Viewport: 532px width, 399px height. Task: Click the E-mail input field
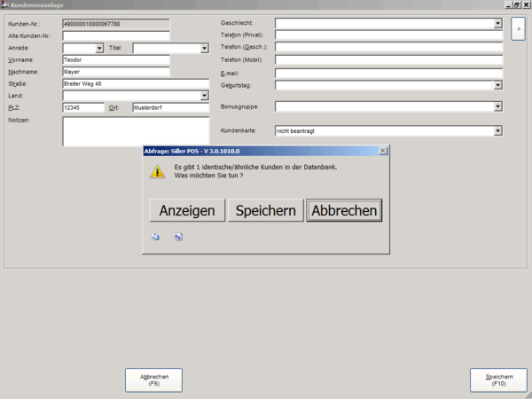click(x=388, y=73)
